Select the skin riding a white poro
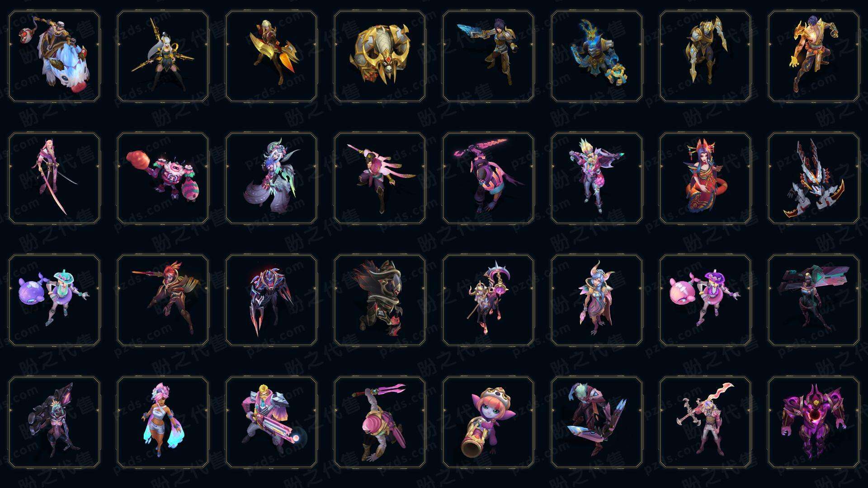This screenshot has width=868, height=488. click(x=54, y=56)
